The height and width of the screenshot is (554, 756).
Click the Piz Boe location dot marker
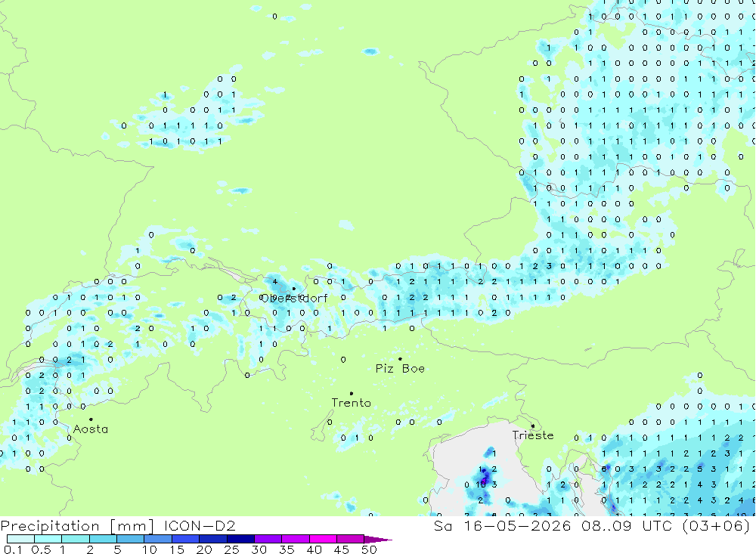400,359
